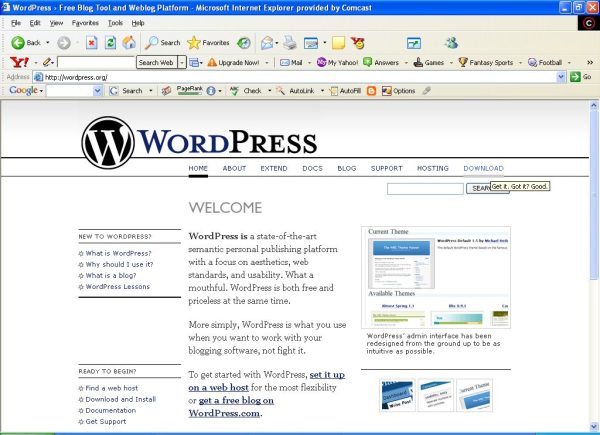The image size is (600, 435).
Task: Click the PageRank indicator
Action: point(189,90)
